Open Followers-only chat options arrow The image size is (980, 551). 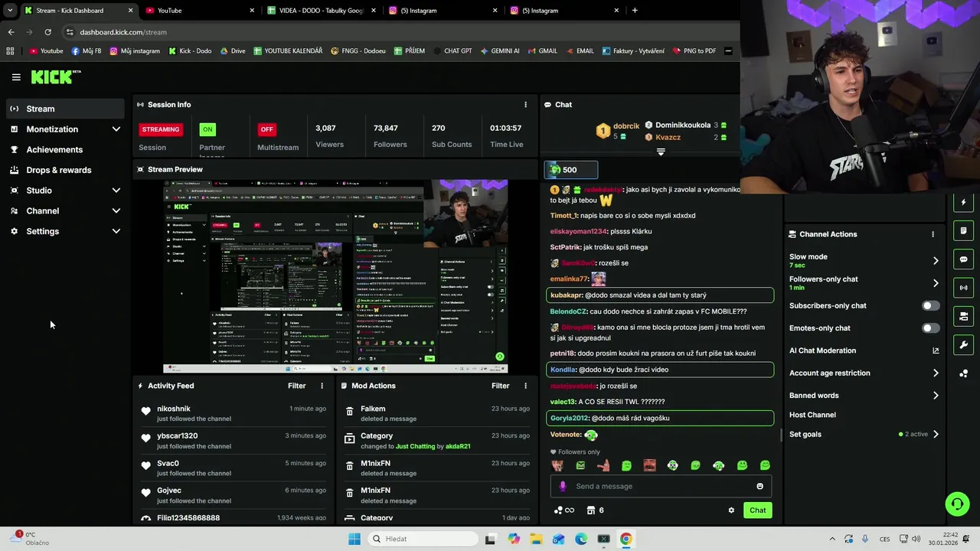point(935,283)
